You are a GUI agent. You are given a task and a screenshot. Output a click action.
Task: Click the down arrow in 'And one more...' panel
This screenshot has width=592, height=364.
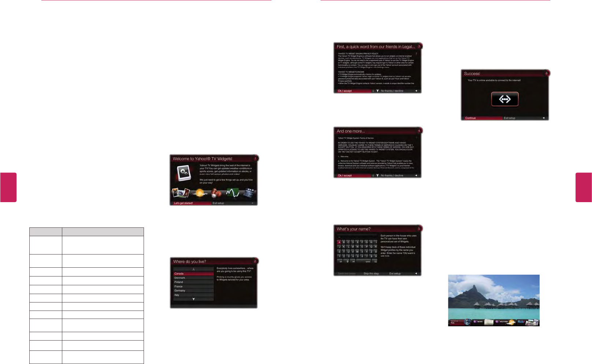pos(377,175)
